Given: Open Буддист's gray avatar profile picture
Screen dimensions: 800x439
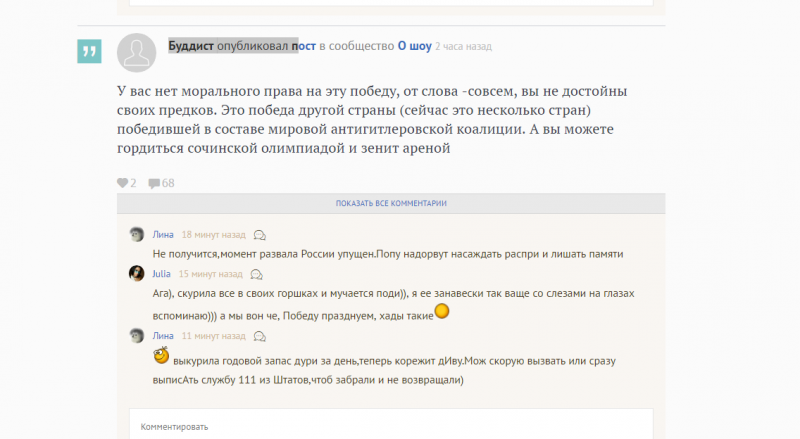Looking at the screenshot, I should 136,53.
